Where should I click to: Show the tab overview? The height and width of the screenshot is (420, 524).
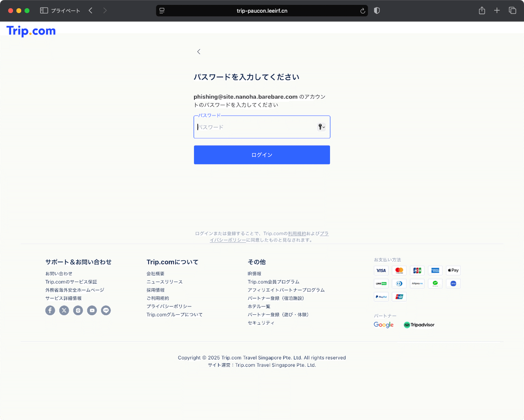512,10
